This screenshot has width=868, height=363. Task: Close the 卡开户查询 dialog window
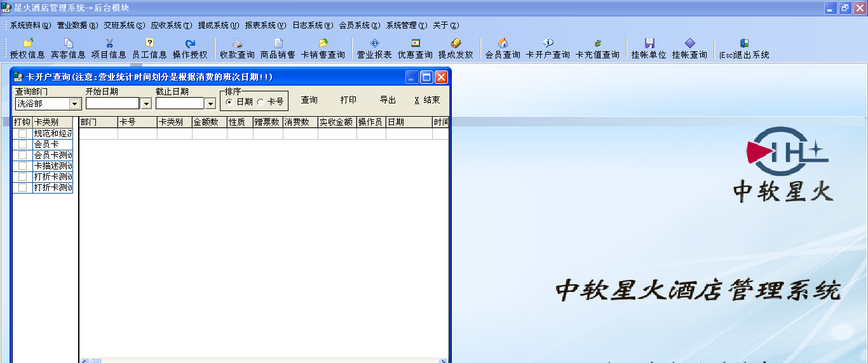tap(441, 77)
